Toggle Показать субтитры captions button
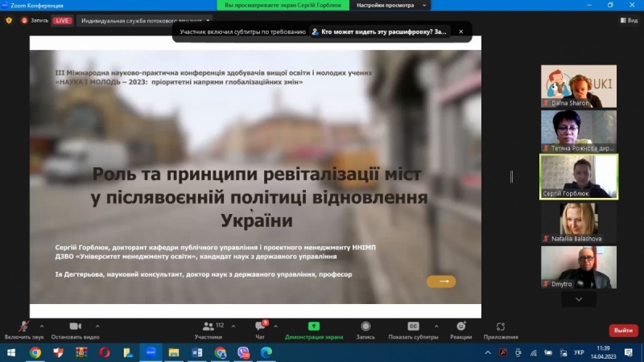This screenshot has width=644, height=362. click(x=413, y=327)
